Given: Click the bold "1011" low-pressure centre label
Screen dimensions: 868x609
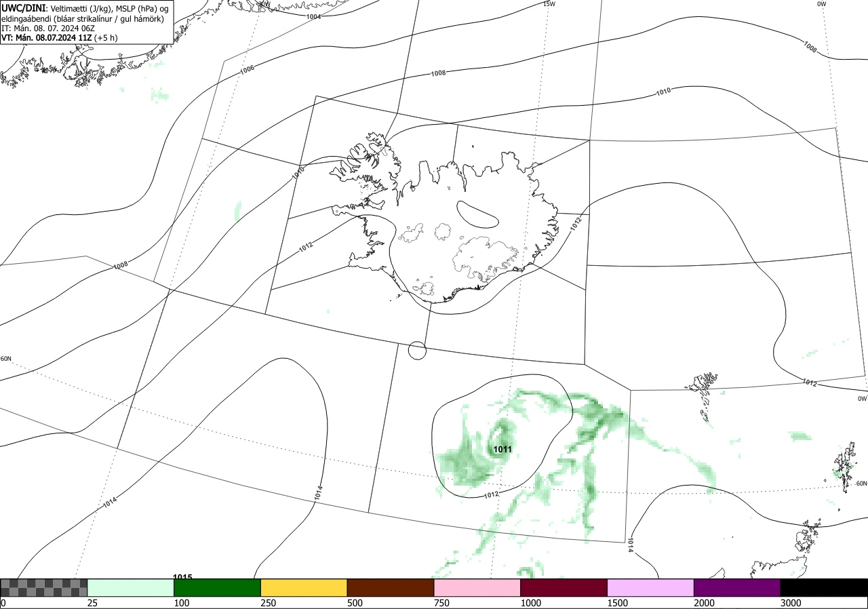Looking at the screenshot, I should [x=502, y=450].
